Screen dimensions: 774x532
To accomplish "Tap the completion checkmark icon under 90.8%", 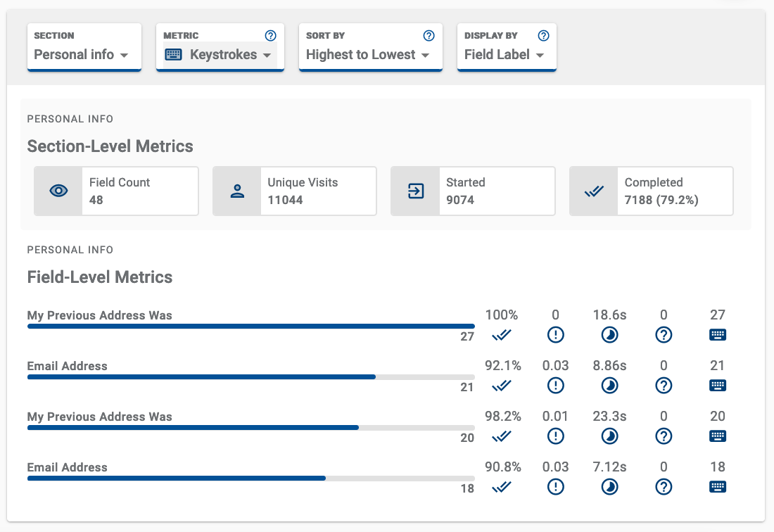I will coord(502,488).
